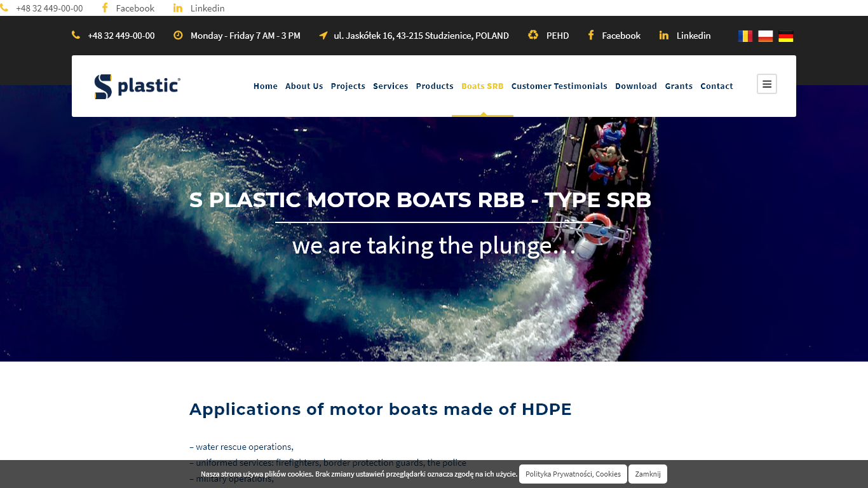Click the Romanian flag language icon

745,36
